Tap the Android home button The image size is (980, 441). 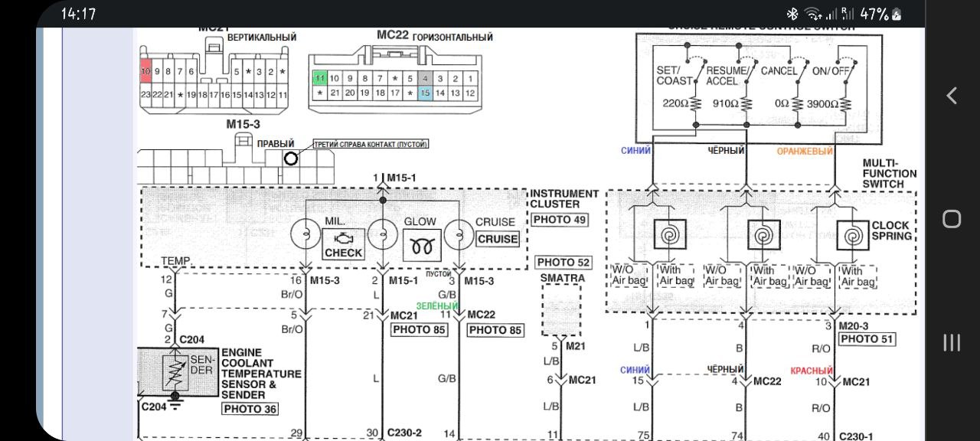(x=952, y=219)
